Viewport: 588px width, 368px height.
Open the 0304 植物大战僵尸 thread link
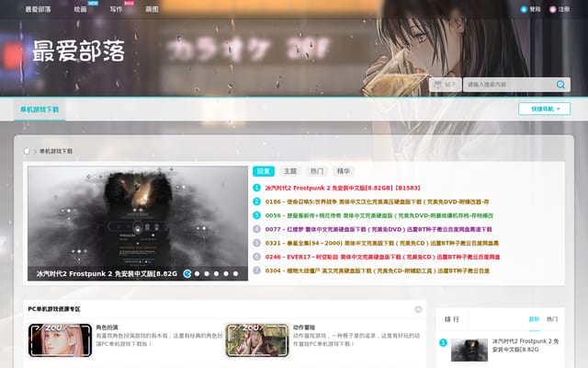coord(378,270)
